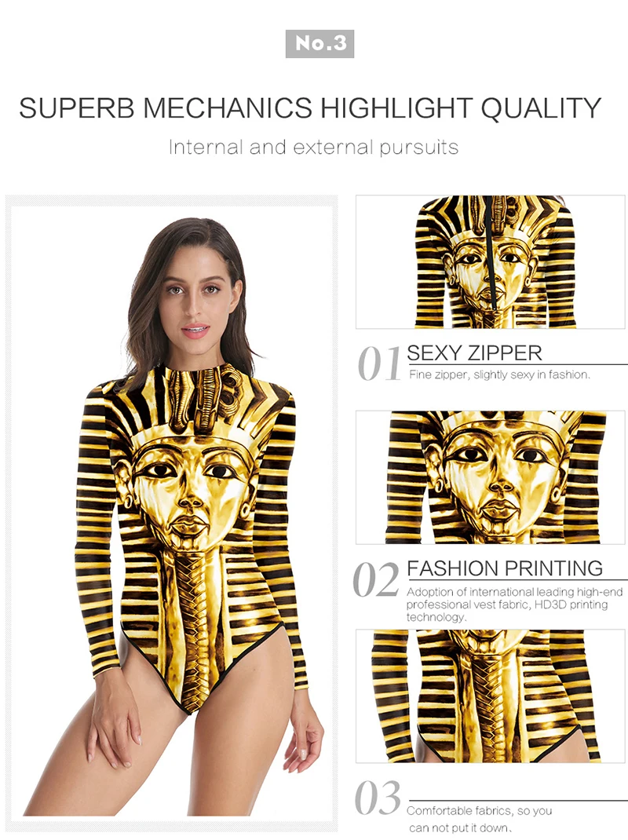628x840 pixels.
Task: Click the Fine zipper description text
Action: 499,374
